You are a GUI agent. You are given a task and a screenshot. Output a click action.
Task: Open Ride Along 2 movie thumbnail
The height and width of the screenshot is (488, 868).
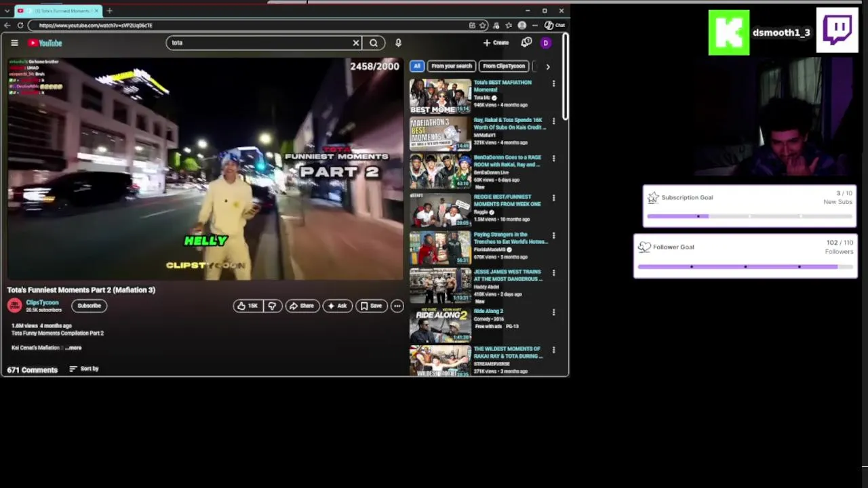click(440, 325)
